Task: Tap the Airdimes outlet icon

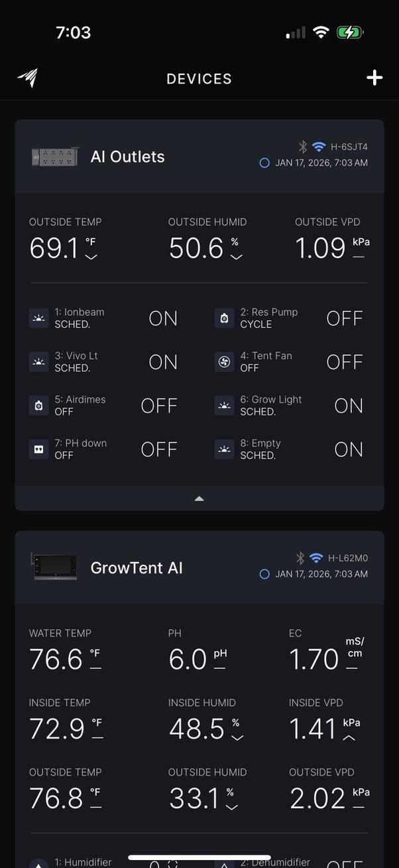Action: tap(39, 405)
